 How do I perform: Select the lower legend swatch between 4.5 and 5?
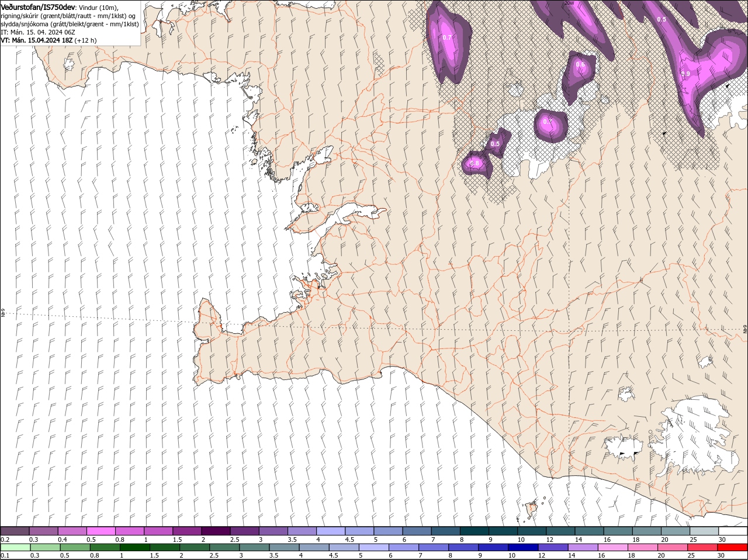[344, 547]
